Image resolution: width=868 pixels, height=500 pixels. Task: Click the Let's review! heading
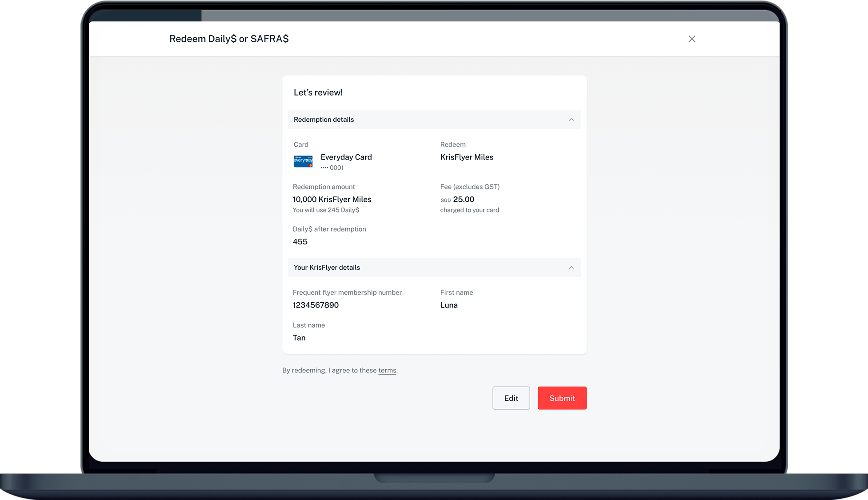tap(318, 92)
